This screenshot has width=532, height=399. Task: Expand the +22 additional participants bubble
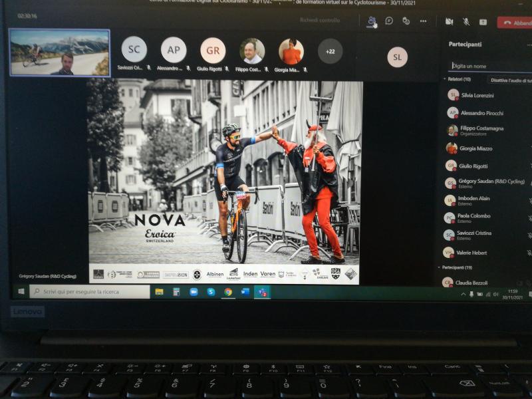[330, 51]
